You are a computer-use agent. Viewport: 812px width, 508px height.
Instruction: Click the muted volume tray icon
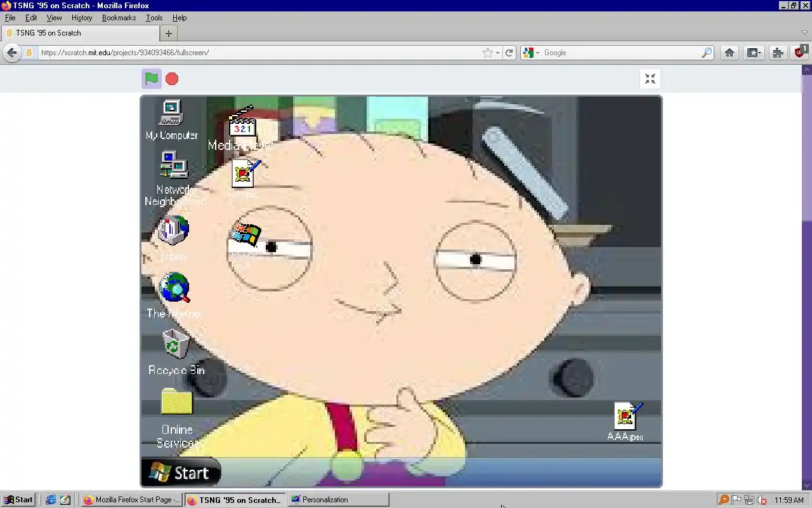(762, 500)
